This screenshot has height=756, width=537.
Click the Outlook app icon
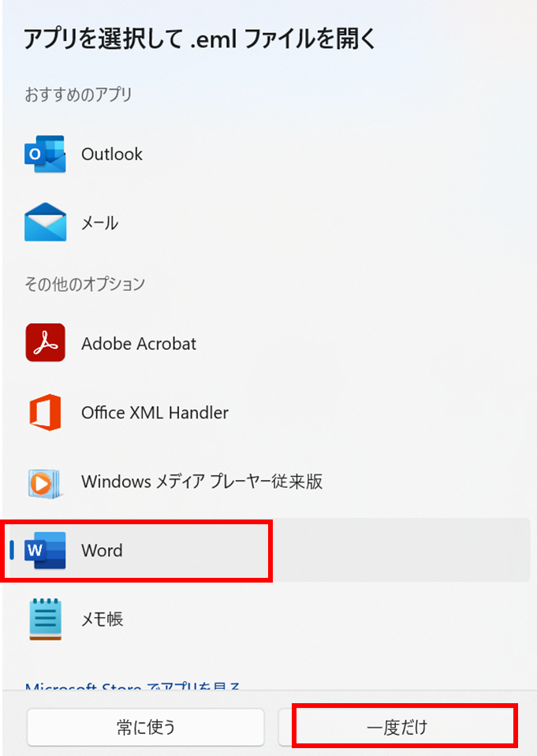46,155
